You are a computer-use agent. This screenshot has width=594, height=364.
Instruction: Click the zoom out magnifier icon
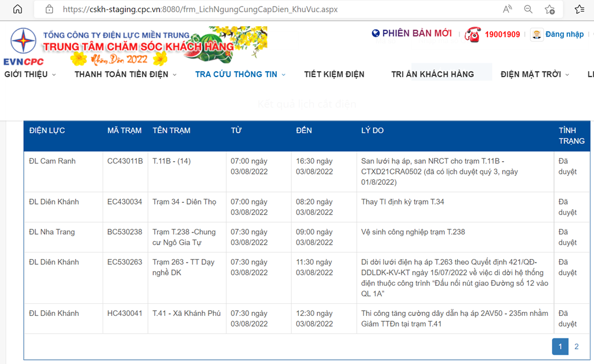(x=528, y=9)
